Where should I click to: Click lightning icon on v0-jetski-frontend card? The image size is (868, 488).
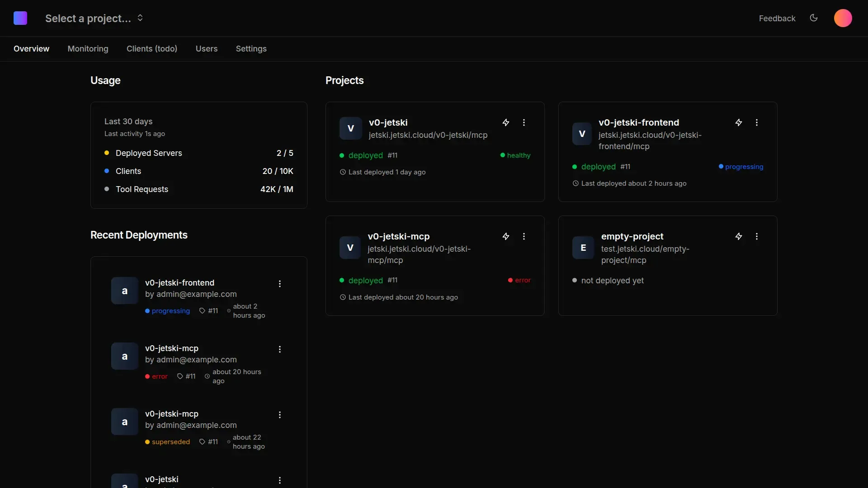click(x=739, y=122)
